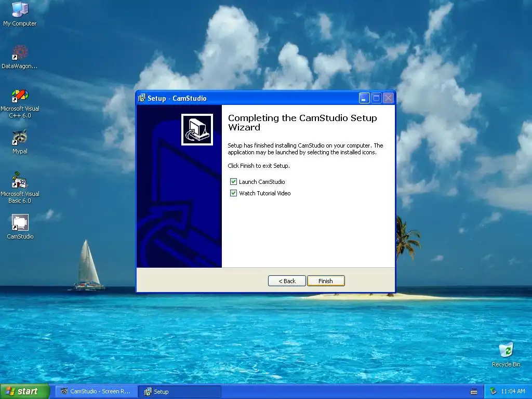Uncheck the Launch CamStudio checkbox
This screenshot has width=532, height=399.
(x=233, y=181)
